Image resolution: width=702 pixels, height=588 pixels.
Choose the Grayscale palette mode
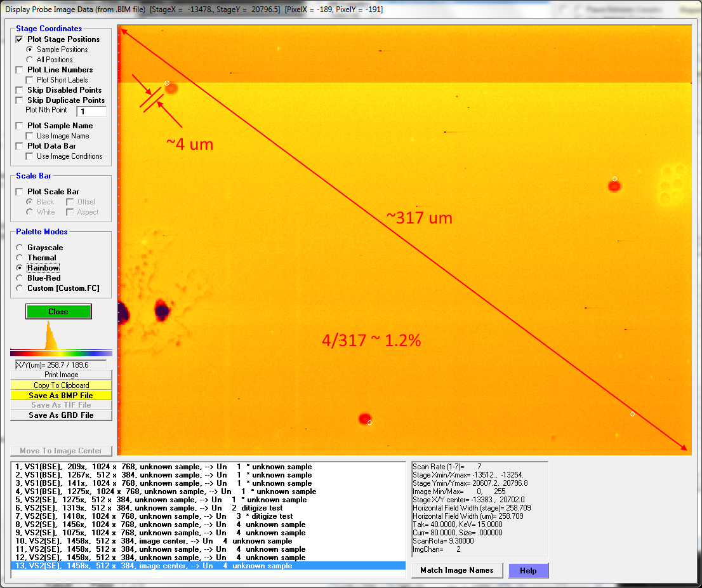pyautogui.click(x=20, y=248)
